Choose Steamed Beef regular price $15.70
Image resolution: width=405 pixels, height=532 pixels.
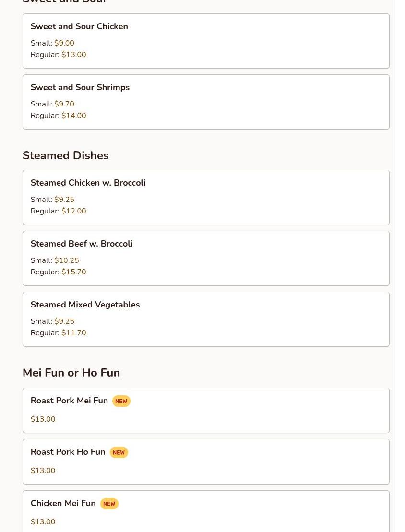[73, 272]
